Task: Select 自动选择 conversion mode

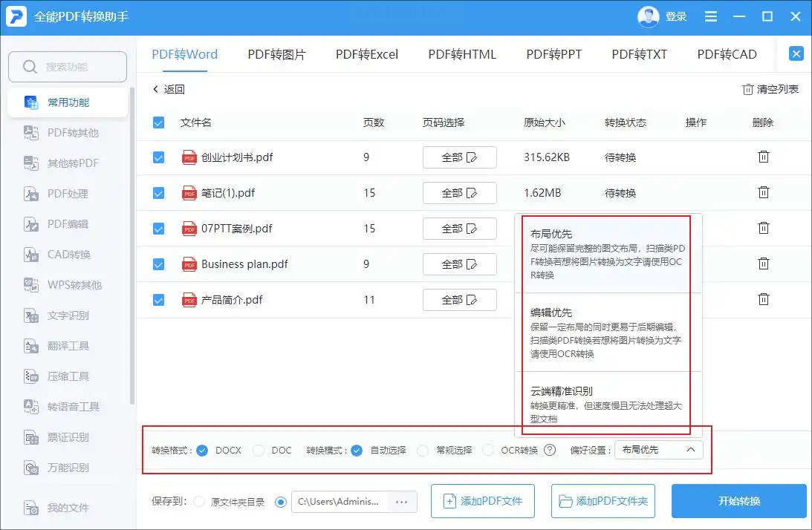Action: [357, 451]
